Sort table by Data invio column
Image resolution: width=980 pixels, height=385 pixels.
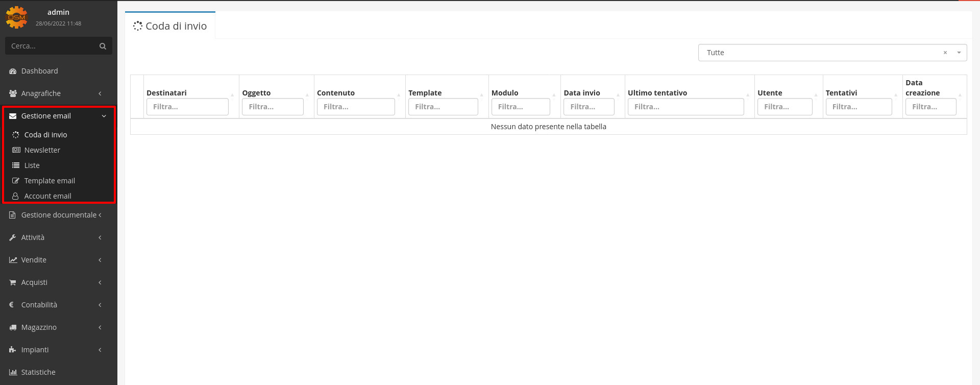(x=581, y=93)
